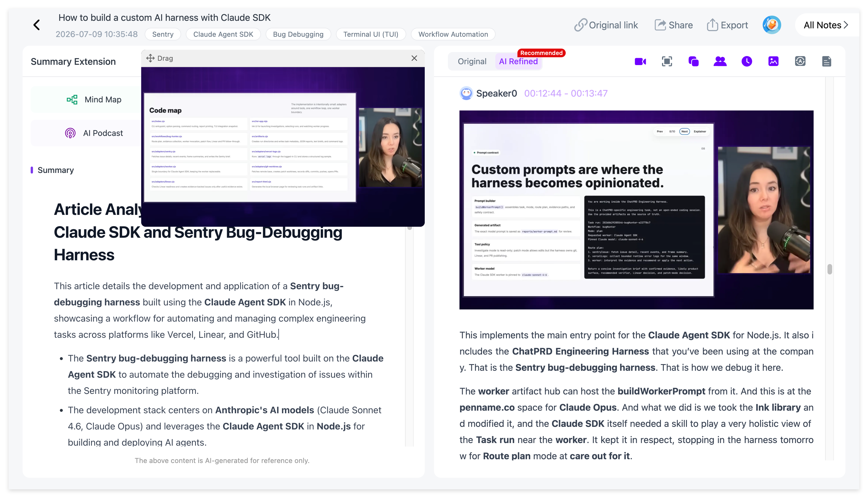Click Anthropic's AI models in summary
This screenshot has width=868, height=498.
coord(264,410)
